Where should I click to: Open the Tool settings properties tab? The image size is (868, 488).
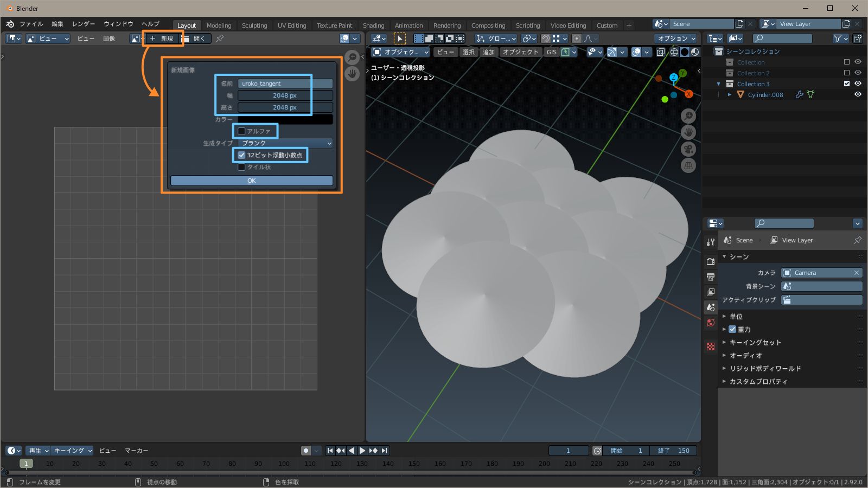pos(711,242)
